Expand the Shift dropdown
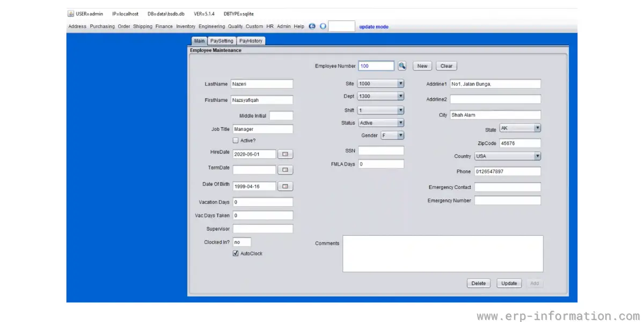Screen dimensions: 644x322 point(380,110)
